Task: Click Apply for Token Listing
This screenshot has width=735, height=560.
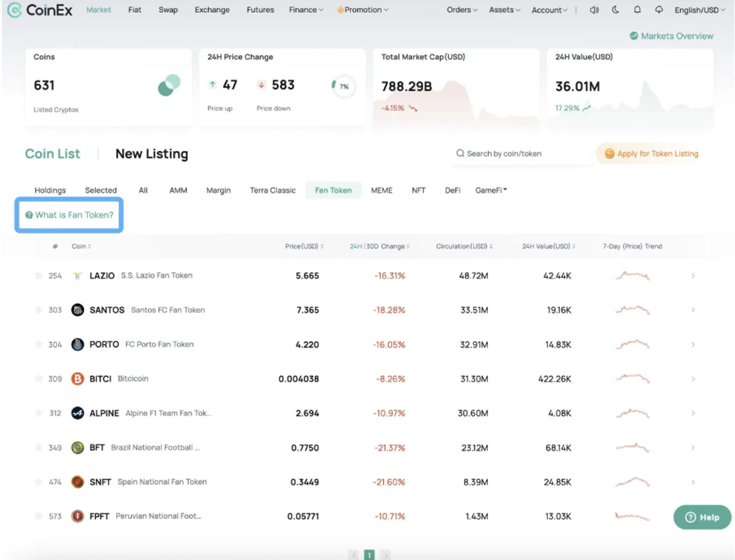Action: (651, 154)
